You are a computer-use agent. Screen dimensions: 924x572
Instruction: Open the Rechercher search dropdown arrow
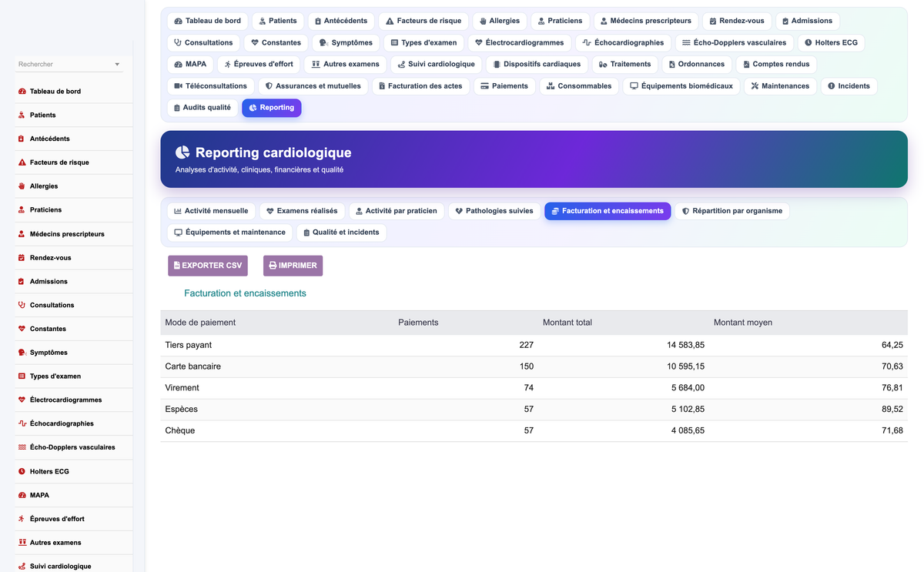pos(117,65)
